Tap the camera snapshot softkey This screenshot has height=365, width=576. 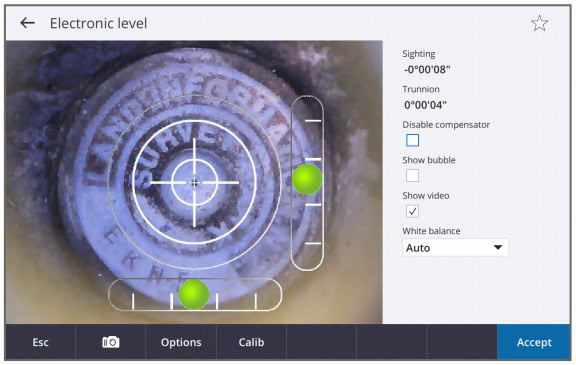tap(110, 342)
